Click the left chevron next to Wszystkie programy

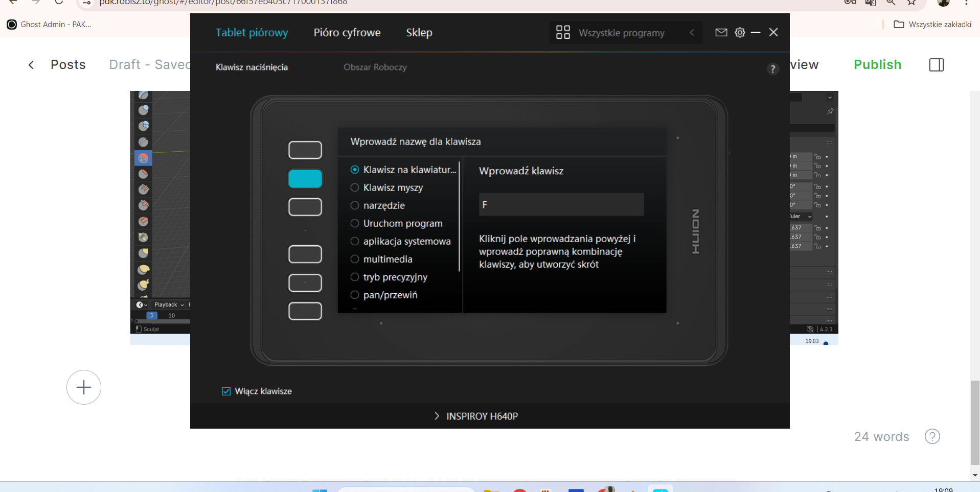692,33
